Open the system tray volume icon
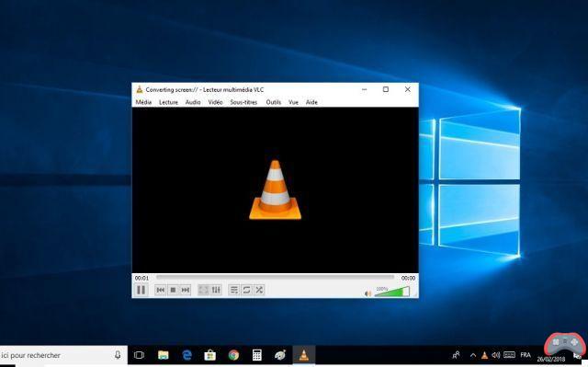This screenshot has height=367, width=588. 496,355
